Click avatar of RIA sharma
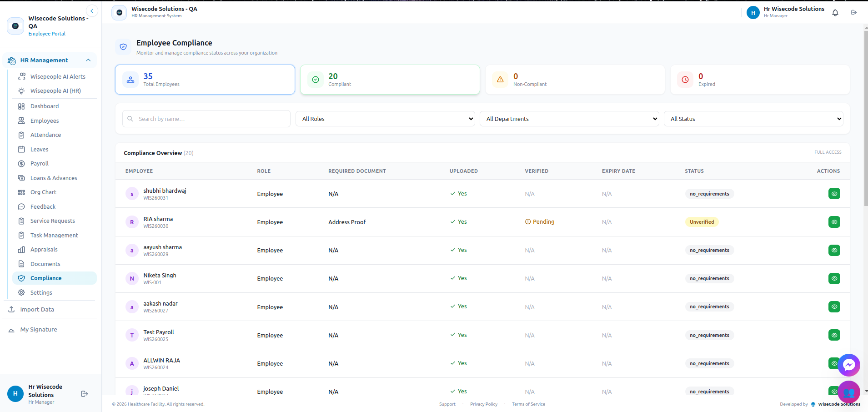The image size is (868, 412). pyautogui.click(x=132, y=222)
